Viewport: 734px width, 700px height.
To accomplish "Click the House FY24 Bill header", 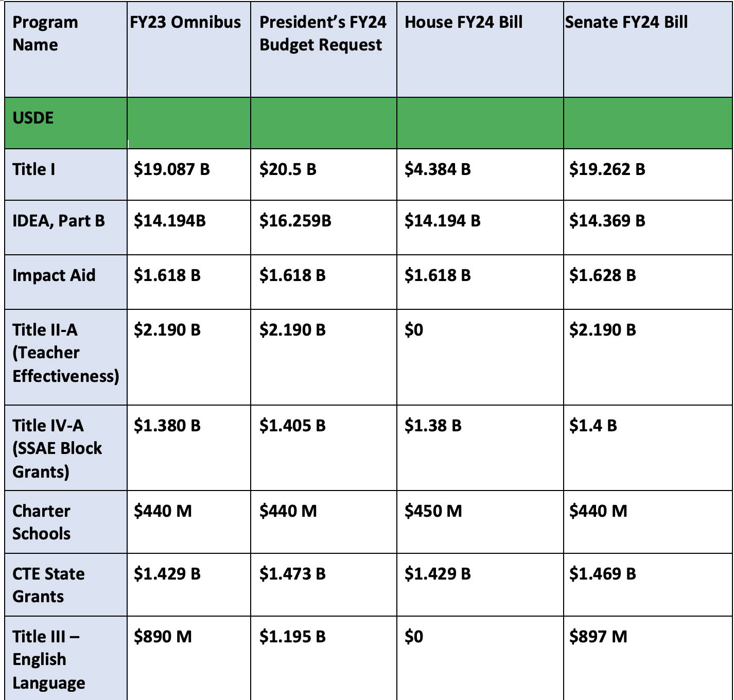I will tap(480, 49).
